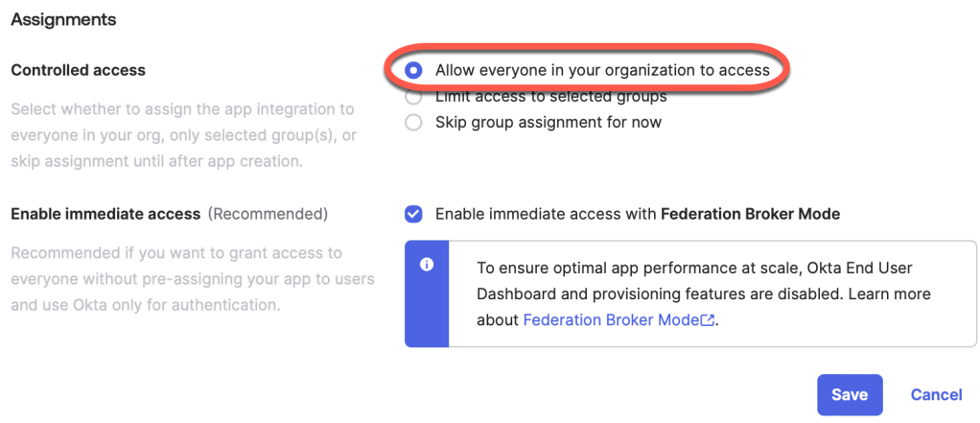Click external-link icon after Federation Broker Mode
The image size is (980, 423).
708,321
